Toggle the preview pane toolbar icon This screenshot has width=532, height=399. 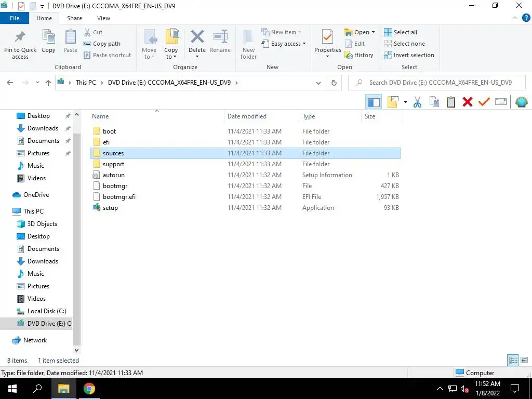[x=374, y=102]
